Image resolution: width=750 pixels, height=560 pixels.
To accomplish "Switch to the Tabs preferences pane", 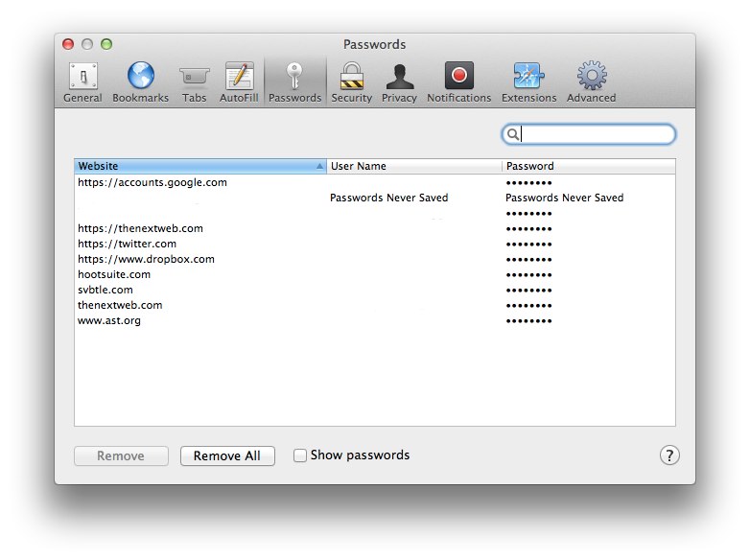I will [194, 82].
